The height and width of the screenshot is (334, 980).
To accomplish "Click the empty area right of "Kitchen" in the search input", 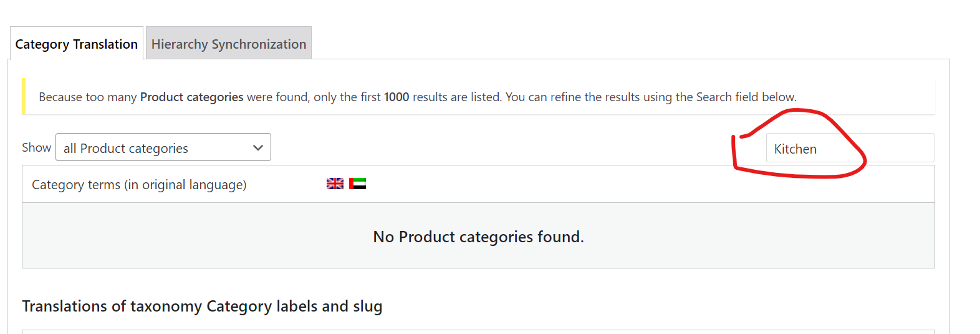I will coord(885,148).
